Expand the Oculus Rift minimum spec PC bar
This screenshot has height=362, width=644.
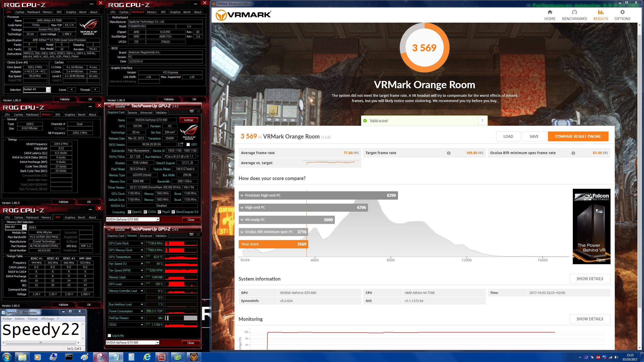click(x=273, y=232)
